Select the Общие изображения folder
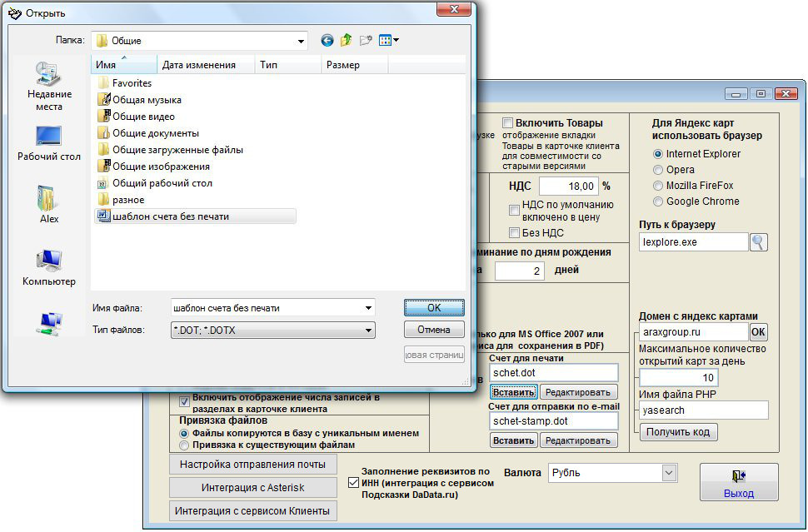Viewport: 808px width, 532px height. 153,167
